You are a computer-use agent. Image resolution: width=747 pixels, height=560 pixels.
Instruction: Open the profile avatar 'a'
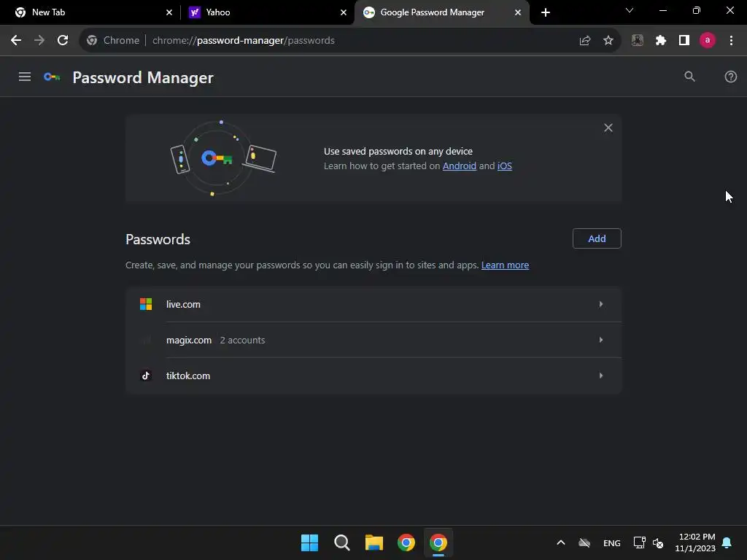[x=707, y=41]
